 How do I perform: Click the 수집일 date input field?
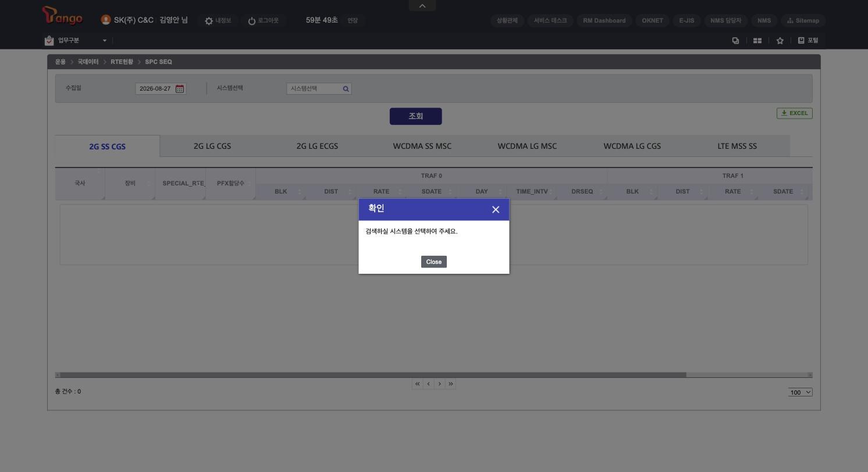click(x=155, y=89)
